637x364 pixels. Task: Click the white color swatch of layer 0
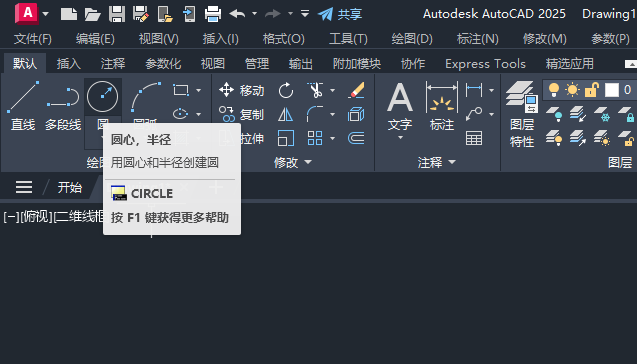click(x=611, y=90)
